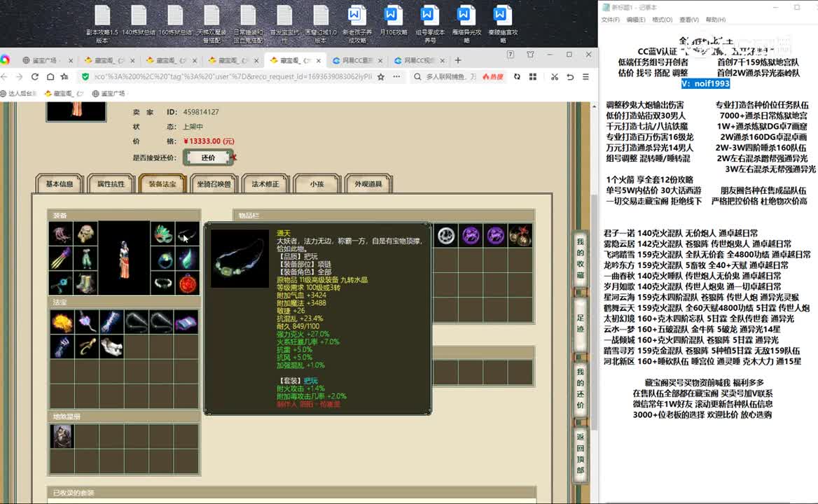The height and width of the screenshot is (504, 818).
Task: Click the warrior portrait under 地煞星宿
Action: 62,436
